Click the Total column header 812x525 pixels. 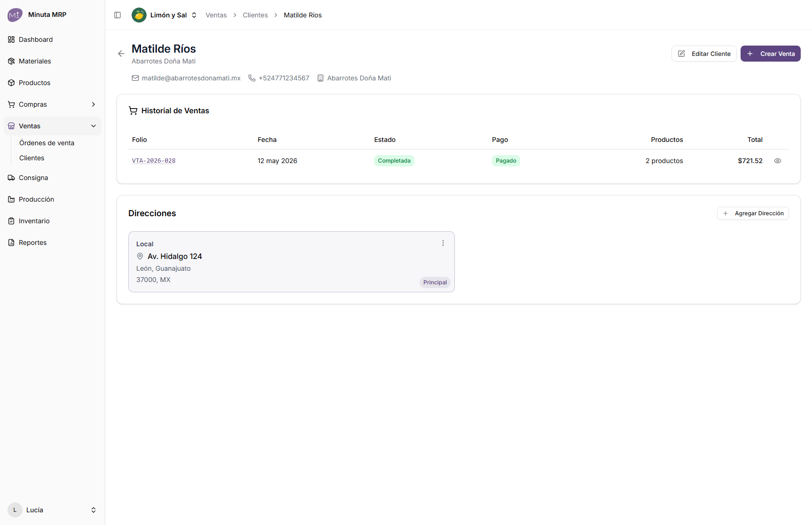tap(755, 140)
